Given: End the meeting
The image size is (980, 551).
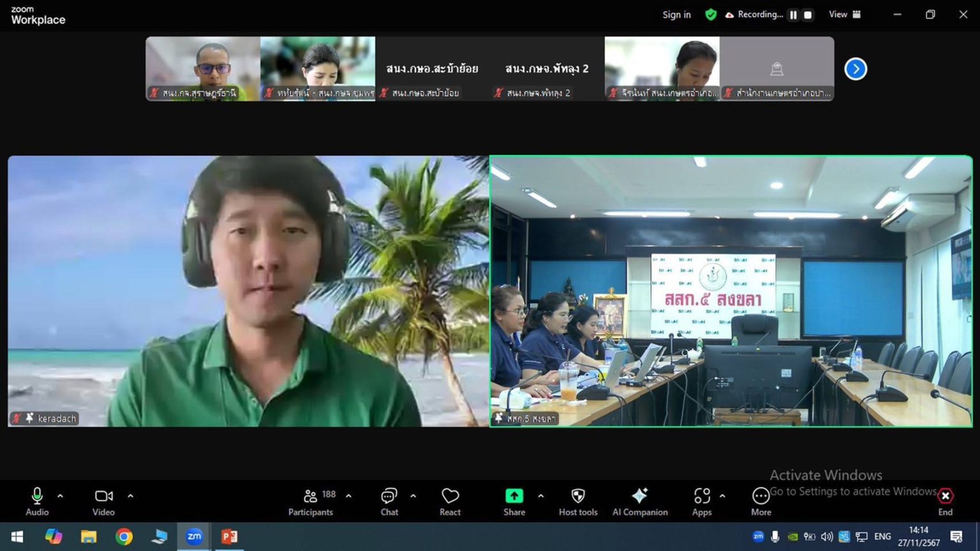Looking at the screenshot, I should (x=946, y=501).
